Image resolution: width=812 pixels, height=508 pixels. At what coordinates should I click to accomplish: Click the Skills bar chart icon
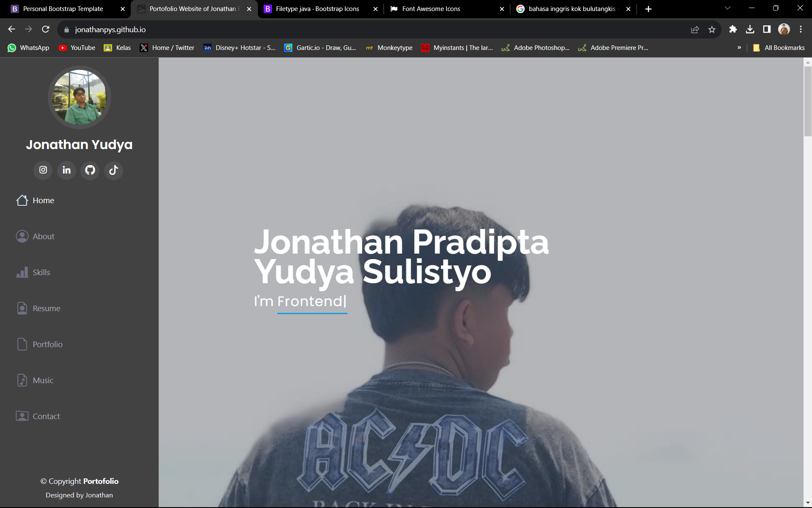[22, 272]
